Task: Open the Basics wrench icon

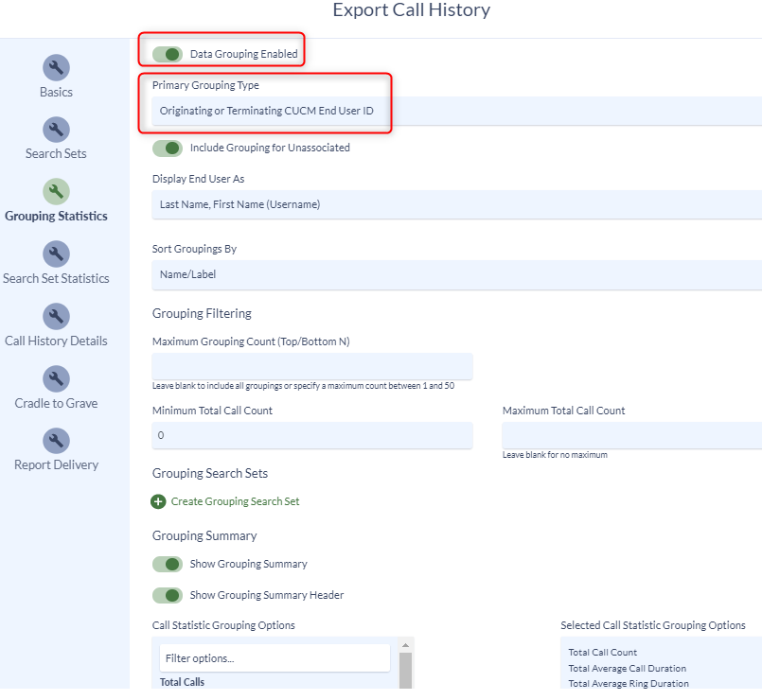Action: [56, 67]
